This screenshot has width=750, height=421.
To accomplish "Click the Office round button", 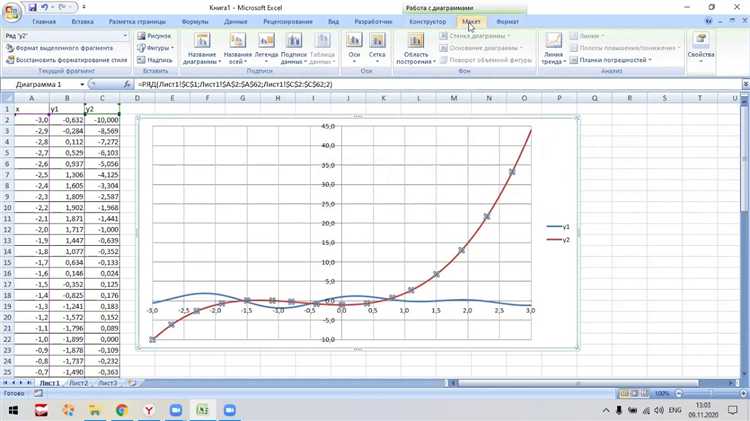I will pyautogui.click(x=11, y=11).
